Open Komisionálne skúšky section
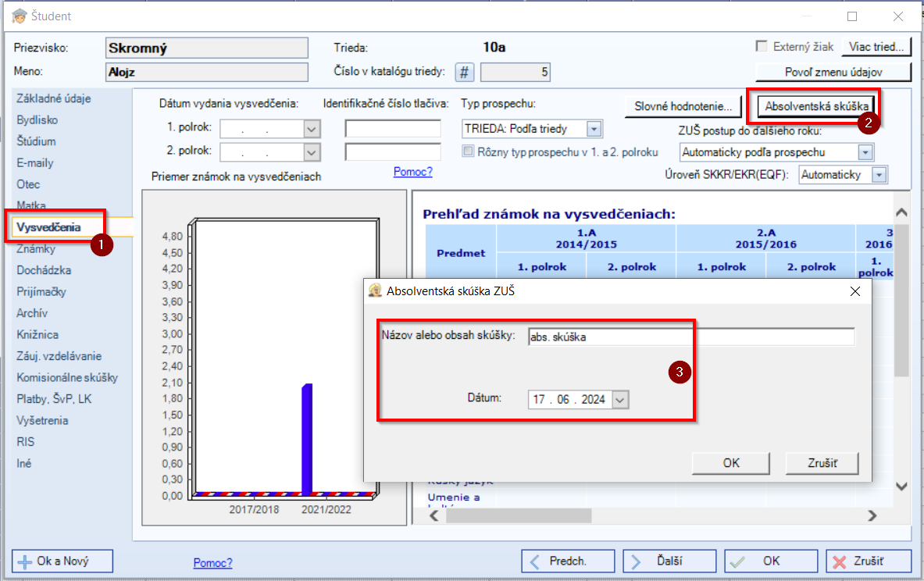This screenshot has height=581, width=924. tap(67, 377)
